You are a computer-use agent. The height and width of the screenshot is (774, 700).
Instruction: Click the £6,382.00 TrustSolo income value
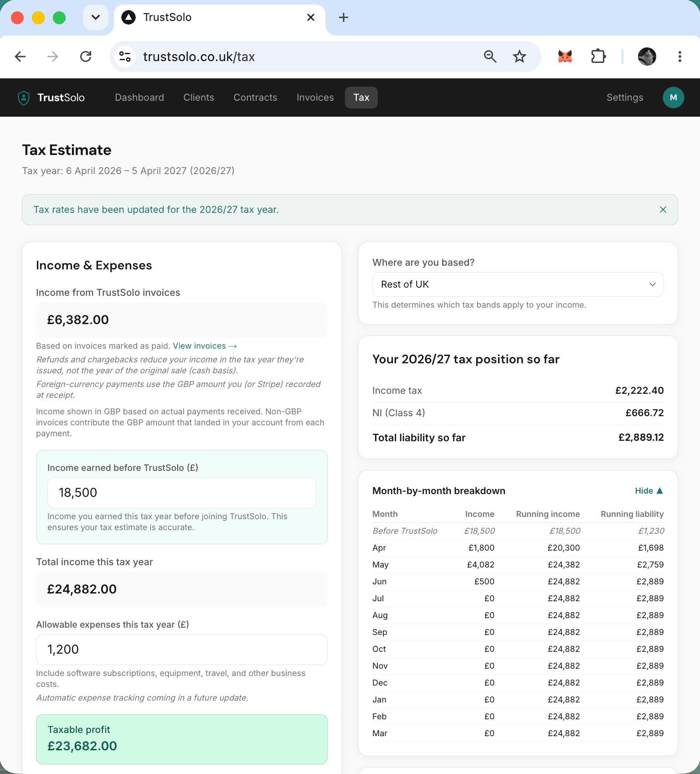[x=78, y=320]
